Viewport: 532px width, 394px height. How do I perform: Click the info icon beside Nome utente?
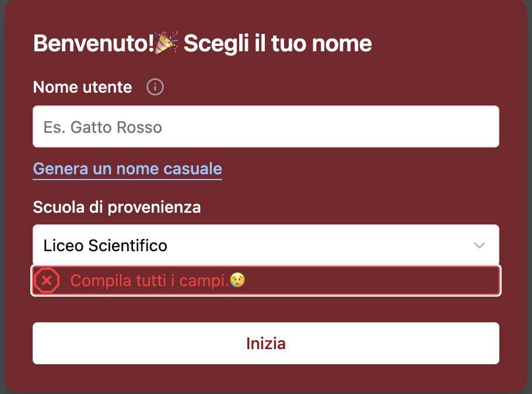[x=155, y=87]
